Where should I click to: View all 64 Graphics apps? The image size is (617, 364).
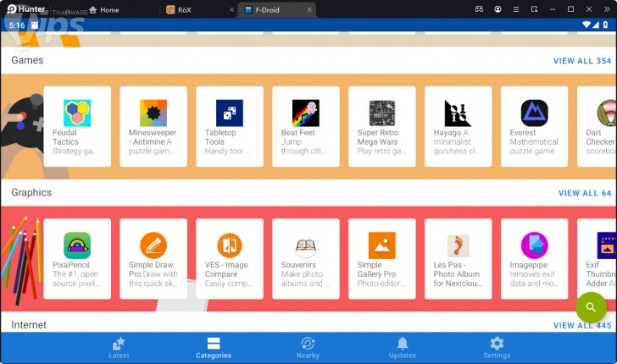pos(585,193)
